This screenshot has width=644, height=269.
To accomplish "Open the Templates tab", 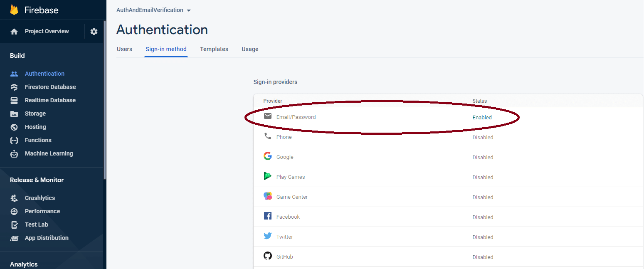I will click(214, 49).
